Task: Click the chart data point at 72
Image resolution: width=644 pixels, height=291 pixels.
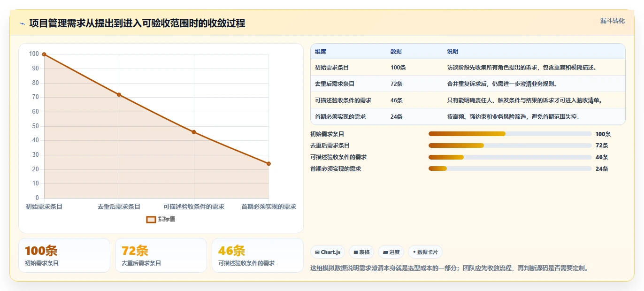Action: [x=119, y=95]
